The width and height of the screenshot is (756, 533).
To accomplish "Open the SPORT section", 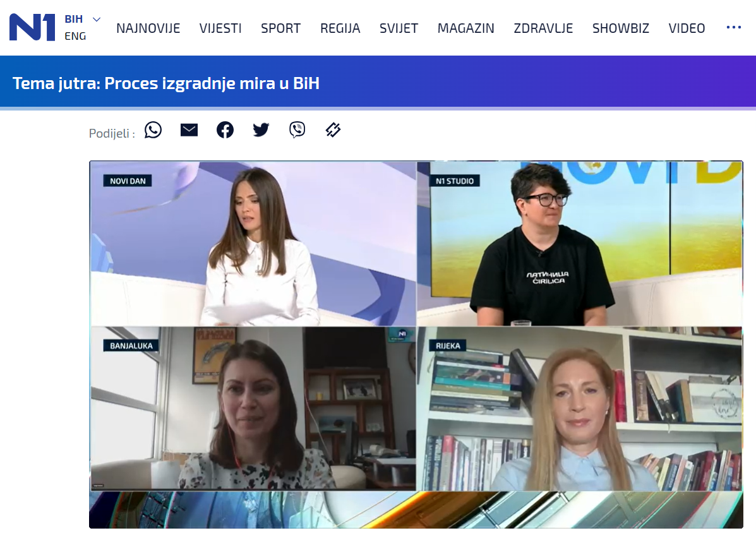I will coord(280,28).
